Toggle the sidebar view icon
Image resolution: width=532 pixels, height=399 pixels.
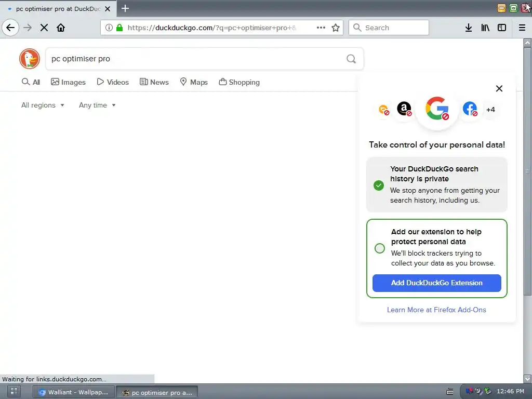click(502, 28)
